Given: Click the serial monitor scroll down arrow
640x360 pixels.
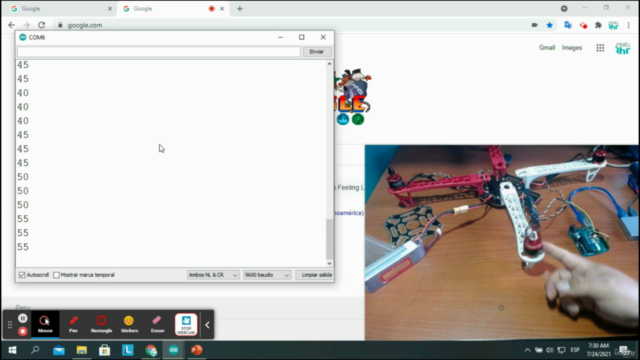Looking at the screenshot, I should point(329,263).
